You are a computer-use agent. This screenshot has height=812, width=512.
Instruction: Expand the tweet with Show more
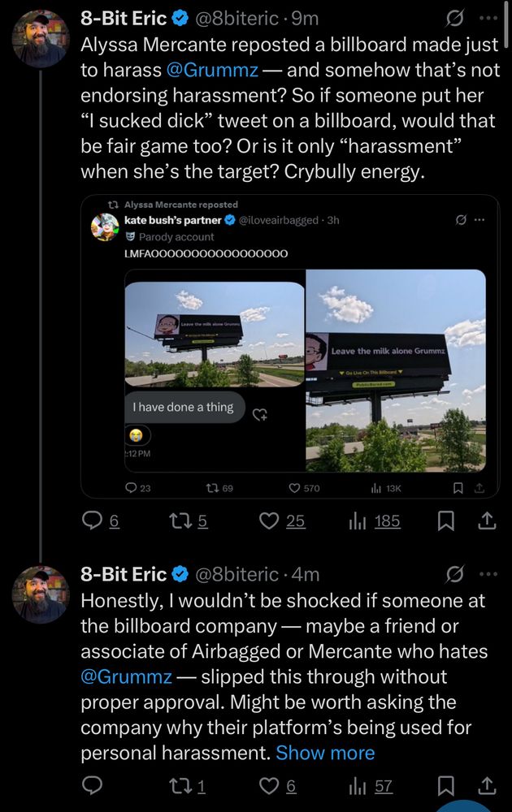pyautogui.click(x=325, y=752)
